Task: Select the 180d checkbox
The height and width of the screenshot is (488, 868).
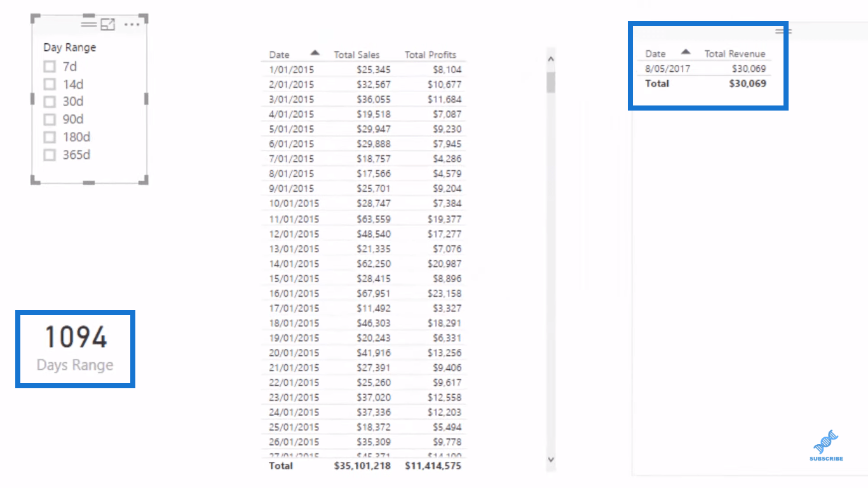Action: 50,137
